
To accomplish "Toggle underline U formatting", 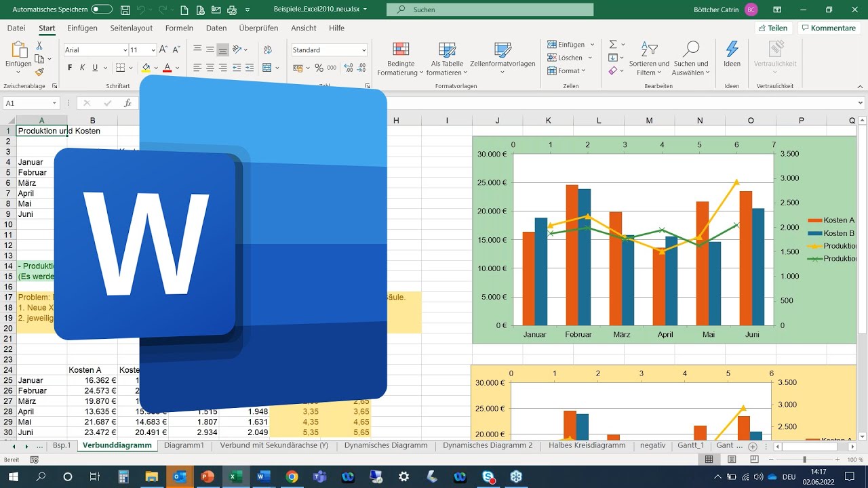I will (95, 68).
